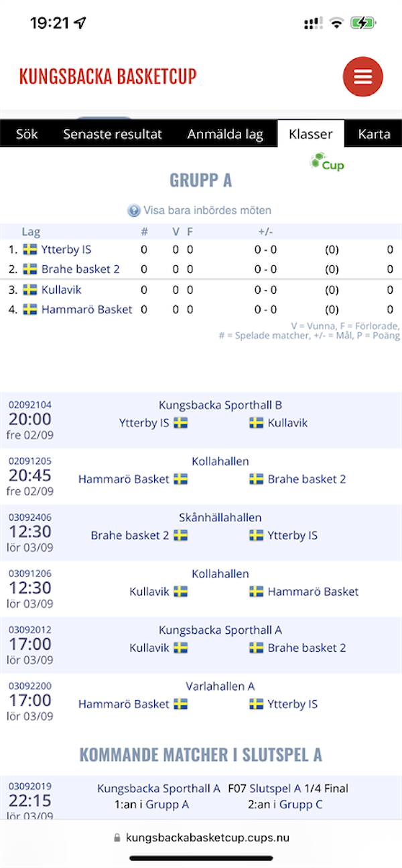Open Senaste resultat tab

point(113,134)
